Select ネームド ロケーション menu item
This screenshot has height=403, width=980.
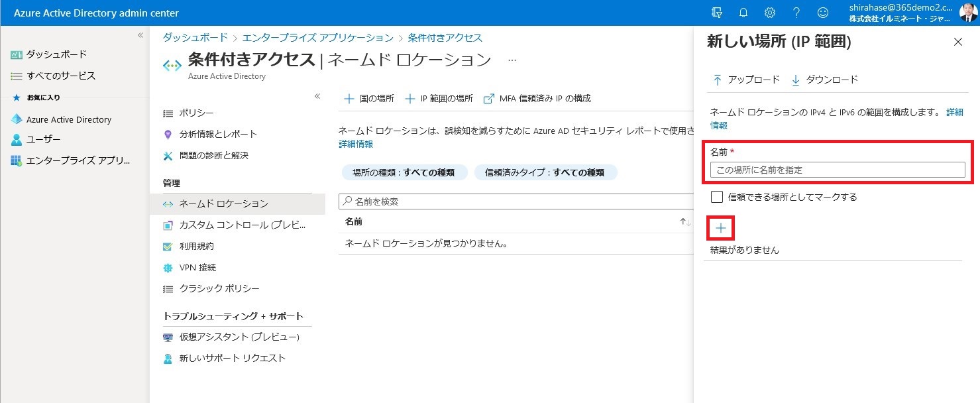(x=237, y=203)
